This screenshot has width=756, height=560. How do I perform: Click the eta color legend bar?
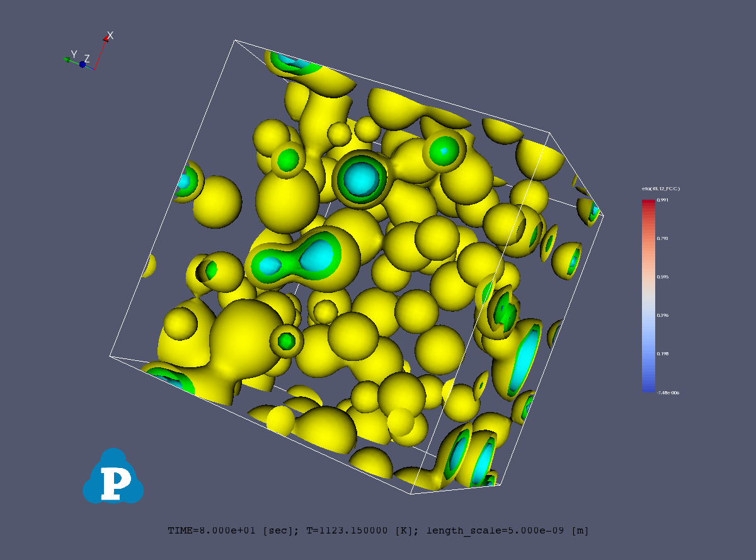pyautogui.click(x=648, y=296)
